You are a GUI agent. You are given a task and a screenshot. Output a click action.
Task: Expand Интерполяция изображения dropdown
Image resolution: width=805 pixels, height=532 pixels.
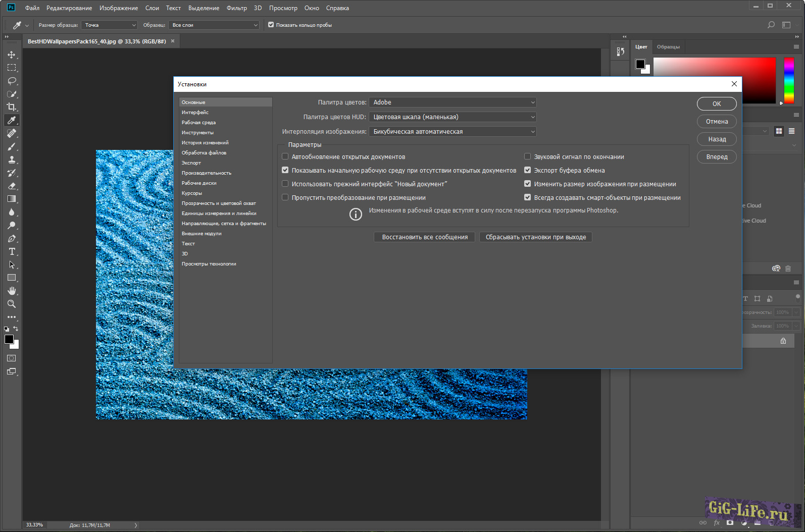click(452, 132)
